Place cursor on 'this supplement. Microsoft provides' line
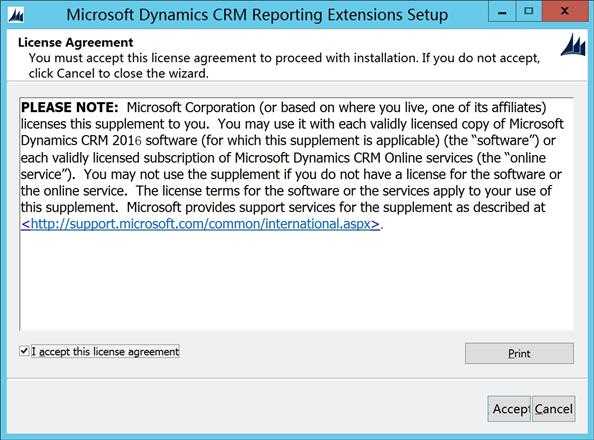This screenshot has height=440, width=594. pyautogui.click(x=283, y=207)
